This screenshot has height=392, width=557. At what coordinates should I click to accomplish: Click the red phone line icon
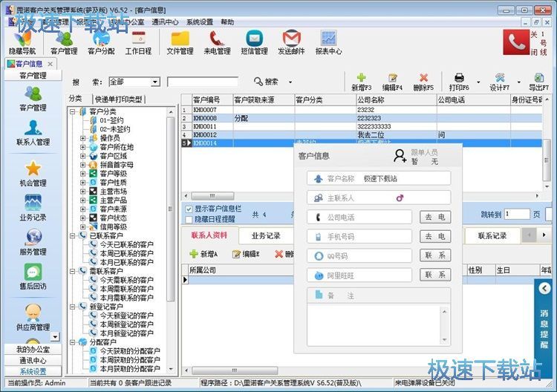(x=516, y=42)
